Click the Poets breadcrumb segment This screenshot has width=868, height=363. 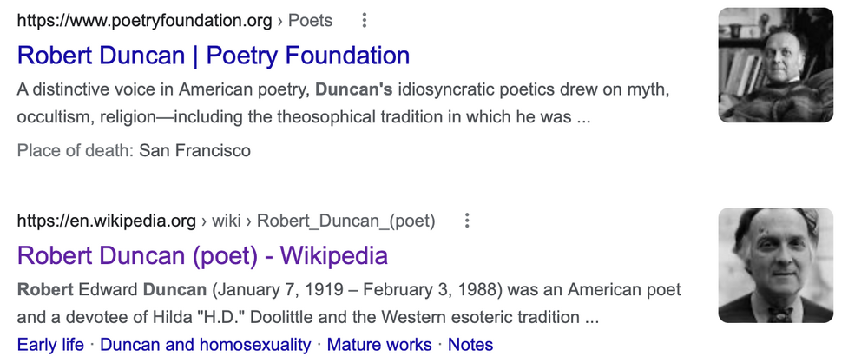310,20
